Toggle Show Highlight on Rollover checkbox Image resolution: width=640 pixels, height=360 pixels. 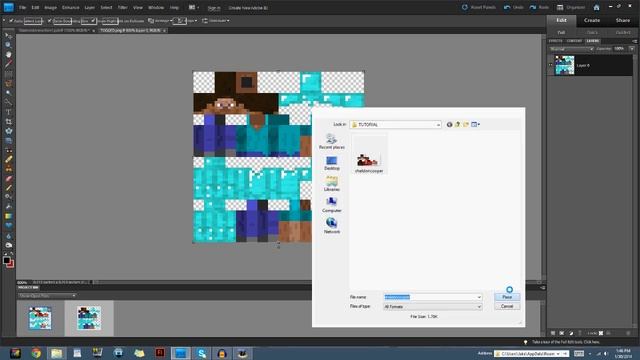[x=93, y=20]
